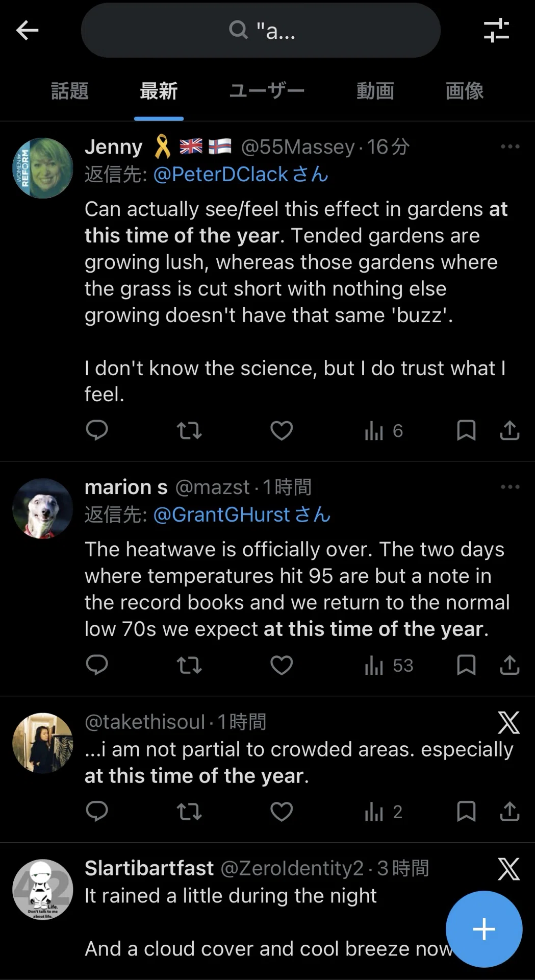
Task: Switch to the 話題 tab
Action: click(70, 91)
